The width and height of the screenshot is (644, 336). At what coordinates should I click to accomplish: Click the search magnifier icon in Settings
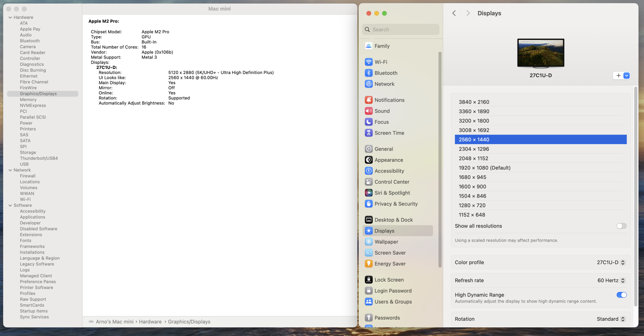(367, 30)
